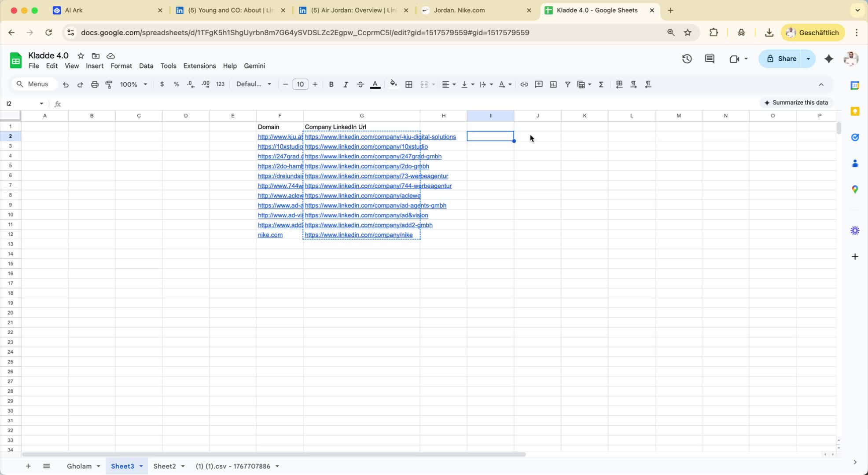Click the Share button
The width and height of the screenshot is (868, 475).
click(x=782, y=59)
